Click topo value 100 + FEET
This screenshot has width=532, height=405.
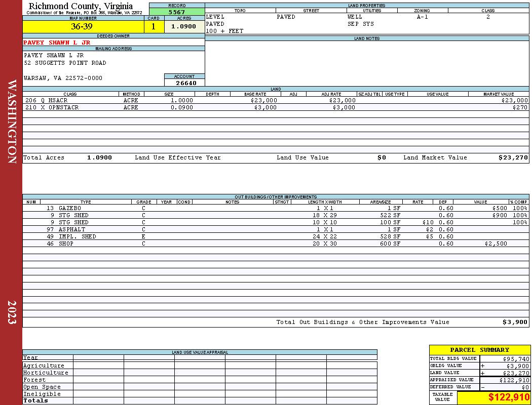click(224, 31)
